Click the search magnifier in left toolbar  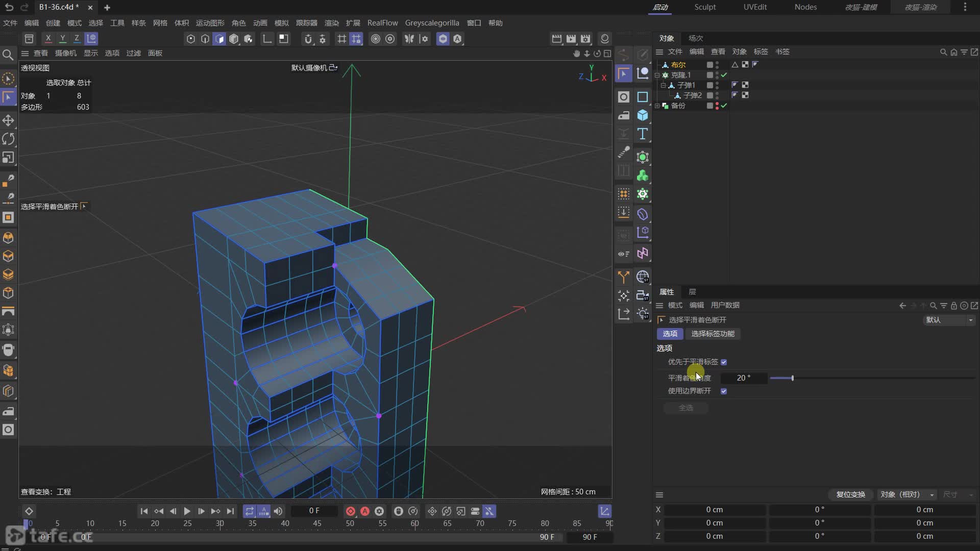click(x=8, y=55)
